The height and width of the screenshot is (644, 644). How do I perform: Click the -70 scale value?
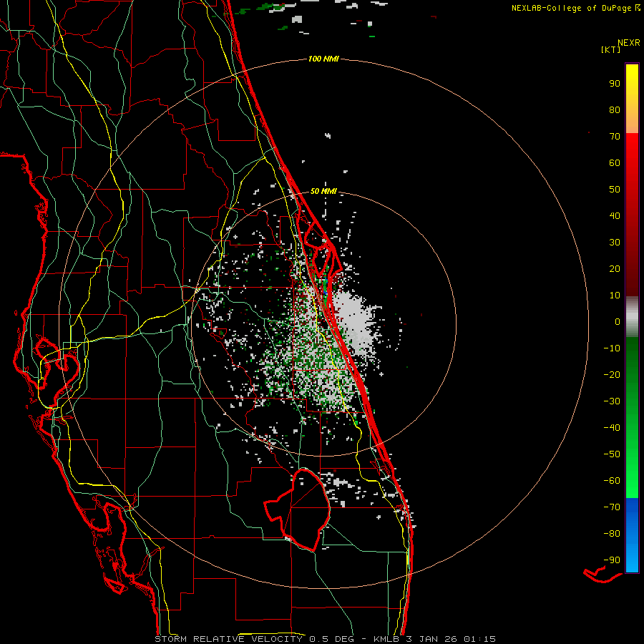[612, 507]
